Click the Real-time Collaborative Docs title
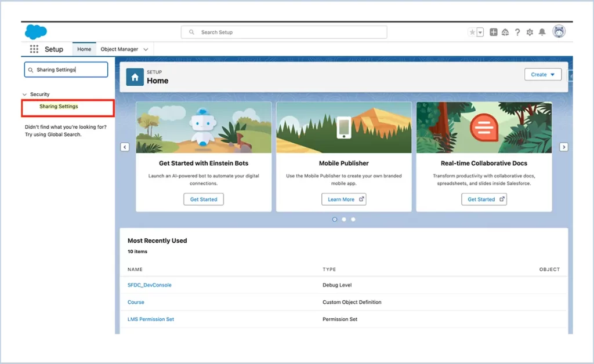This screenshot has width=594, height=364. pyautogui.click(x=484, y=163)
